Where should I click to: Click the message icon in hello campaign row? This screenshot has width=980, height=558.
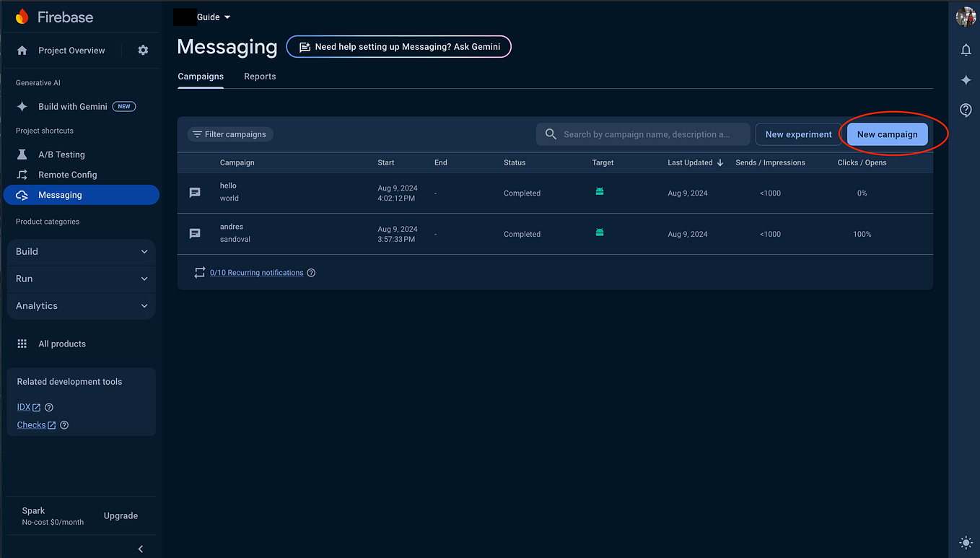[x=195, y=193]
